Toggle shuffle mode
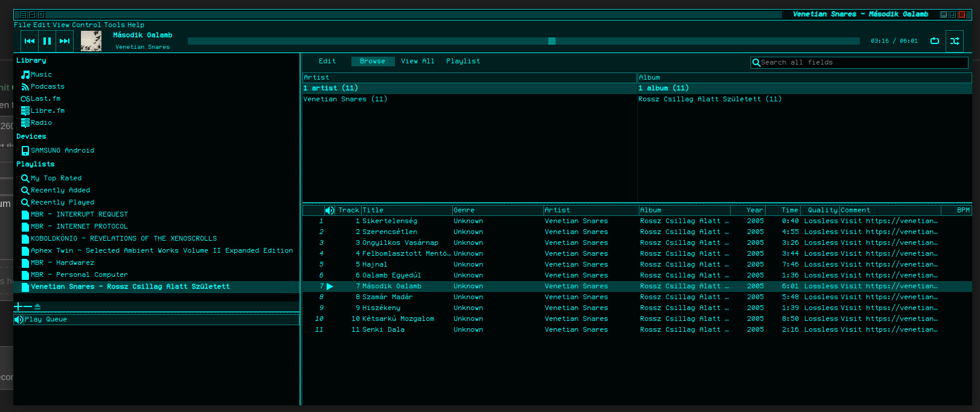The width and height of the screenshot is (980, 412). coord(955,41)
